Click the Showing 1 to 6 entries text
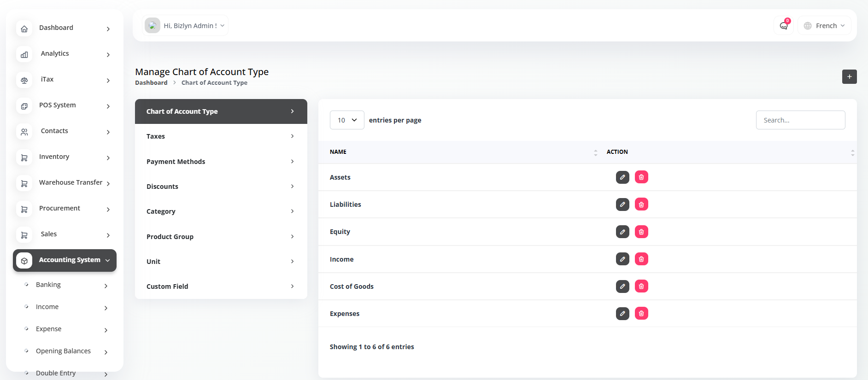Image resolution: width=868 pixels, height=380 pixels. click(372, 347)
